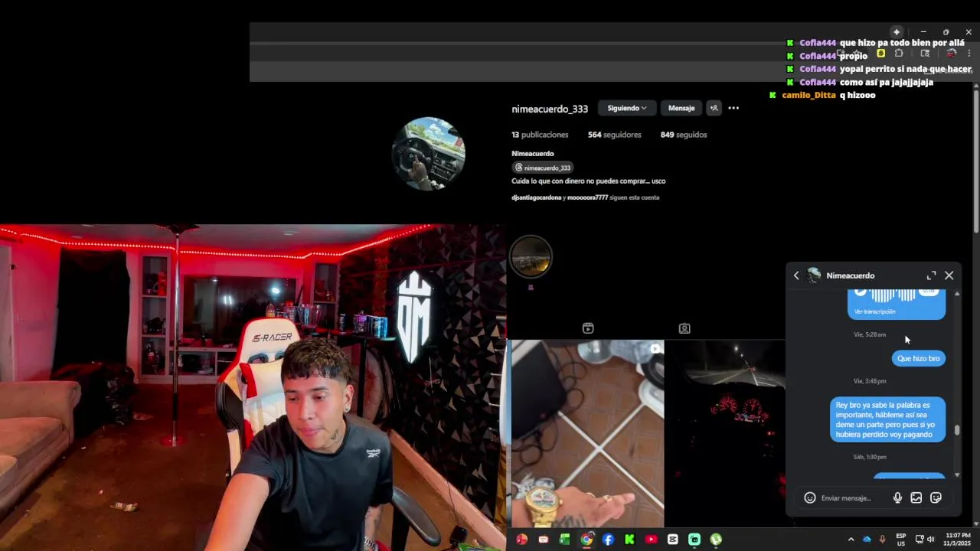This screenshot has width=980, height=551.
Task: Open the Siguiendo dropdown
Action: 627,108
